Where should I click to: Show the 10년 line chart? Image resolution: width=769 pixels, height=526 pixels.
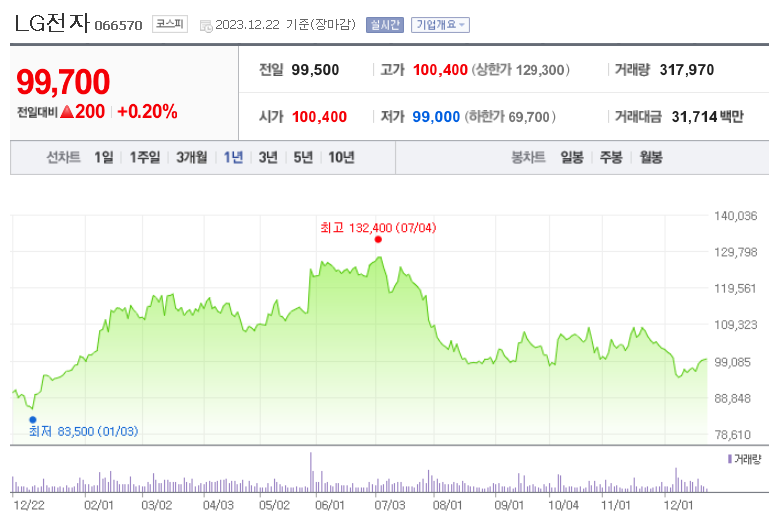point(341,157)
